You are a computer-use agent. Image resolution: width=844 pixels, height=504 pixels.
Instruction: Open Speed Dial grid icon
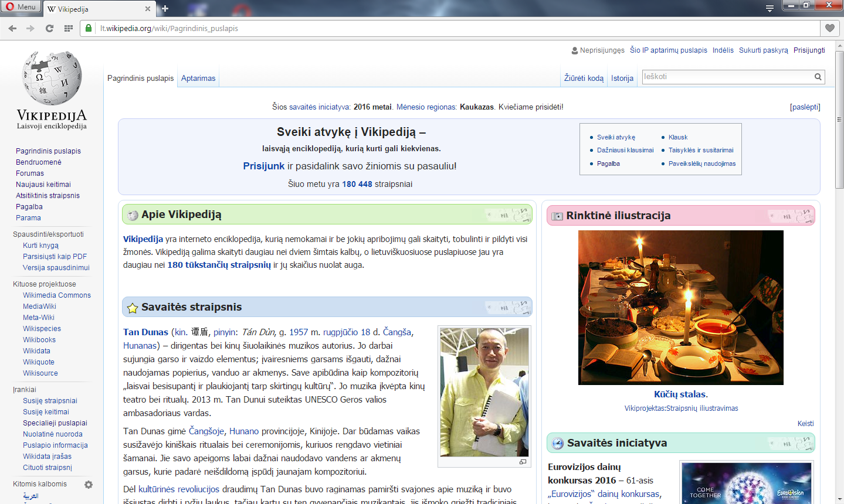pos(69,28)
